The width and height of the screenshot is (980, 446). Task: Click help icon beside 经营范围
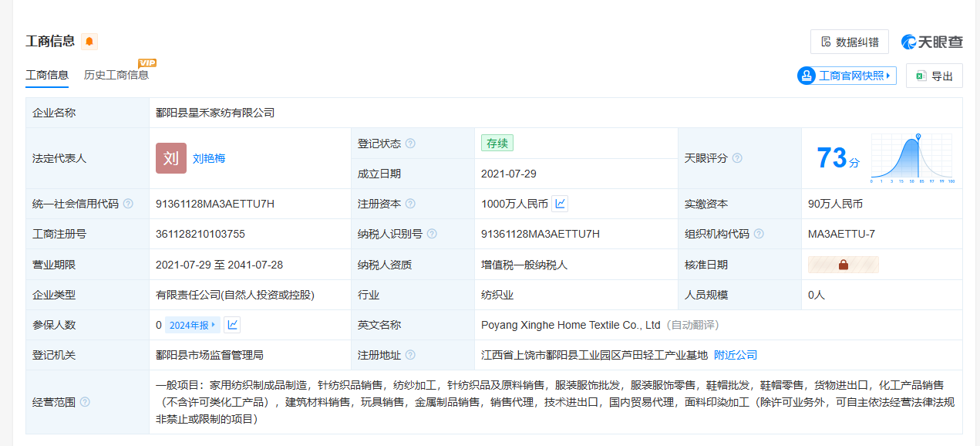tap(85, 402)
